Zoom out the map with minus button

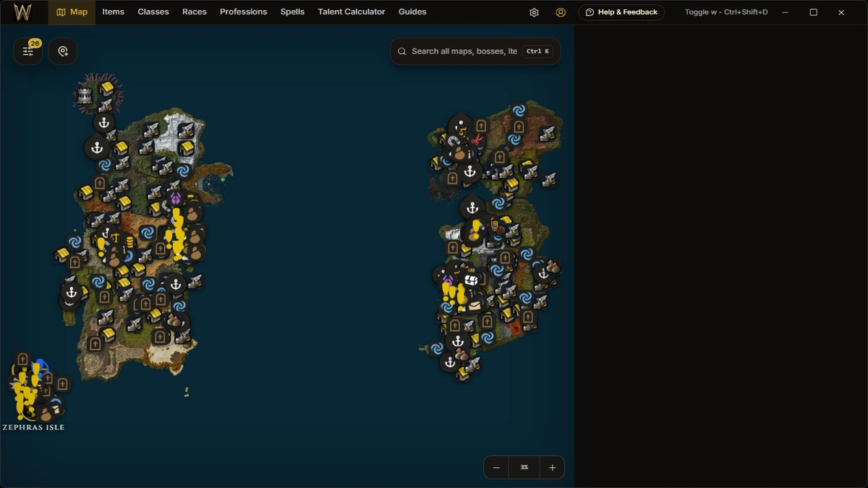click(x=496, y=468)
